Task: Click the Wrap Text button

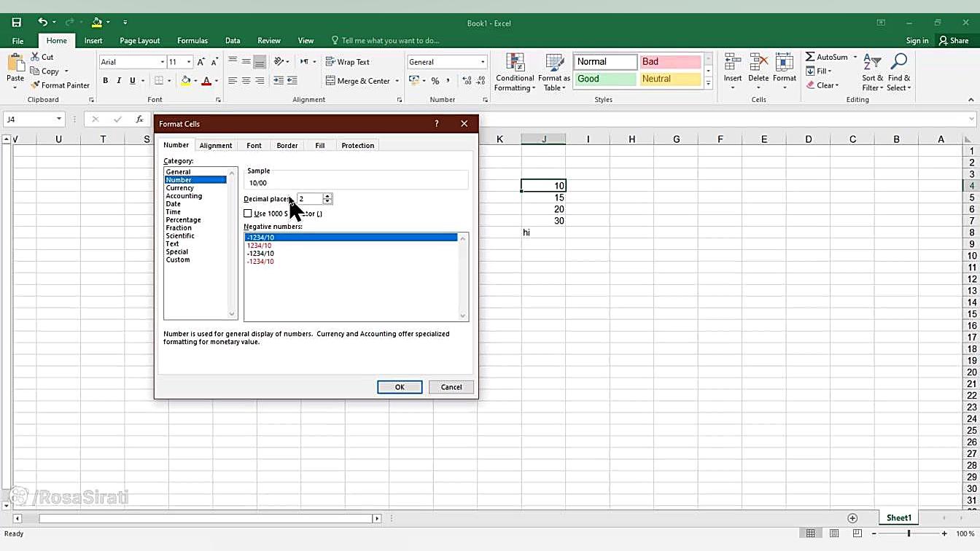Action: 347,62
